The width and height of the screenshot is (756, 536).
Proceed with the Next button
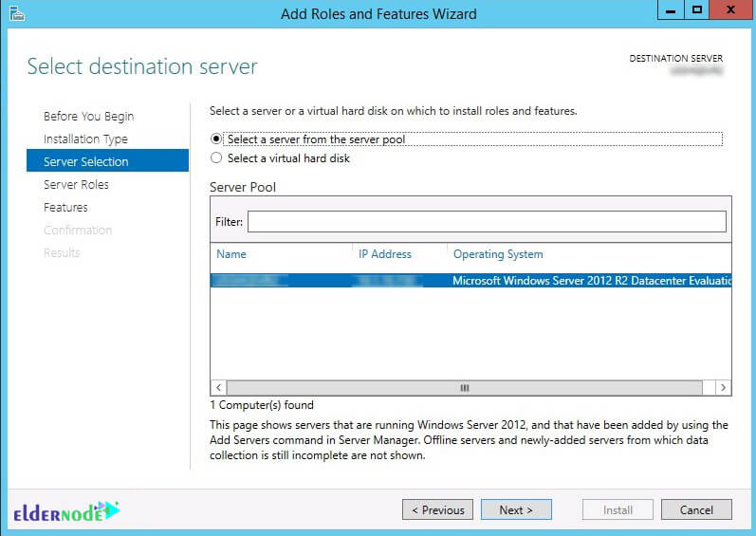(516, 509)
